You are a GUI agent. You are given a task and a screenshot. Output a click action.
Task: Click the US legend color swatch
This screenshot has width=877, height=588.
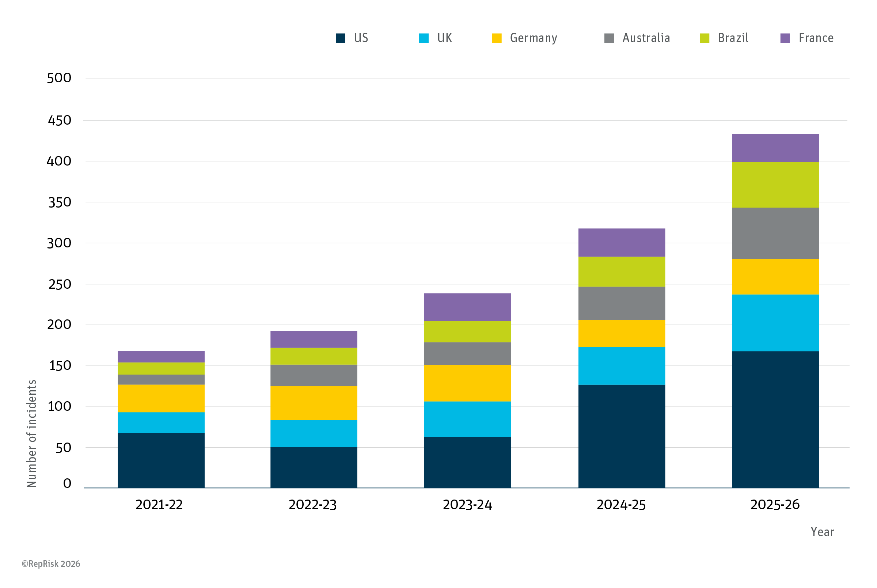(x=341, y=38)
